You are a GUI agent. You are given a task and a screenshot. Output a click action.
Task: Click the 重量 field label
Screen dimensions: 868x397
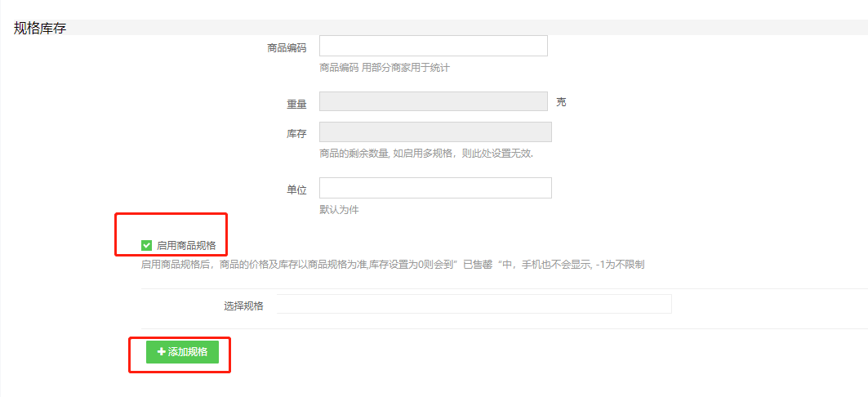296,104
